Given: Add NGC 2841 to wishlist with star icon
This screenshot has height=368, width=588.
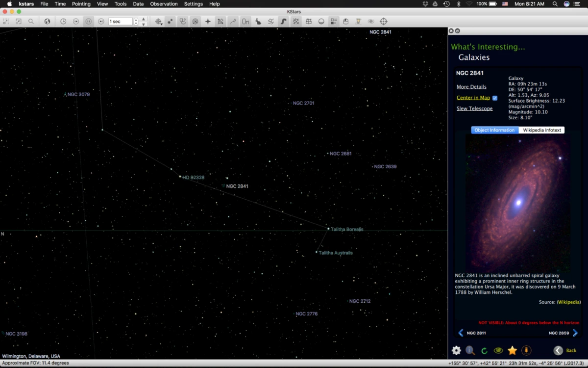Looking at the screenshot, I should 512,350.
